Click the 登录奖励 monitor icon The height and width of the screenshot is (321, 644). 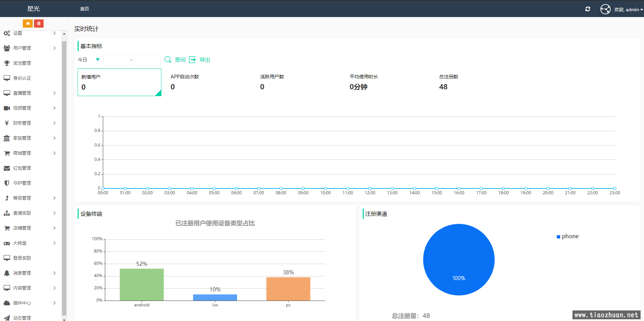pyautogui.click(x=7, y=258)
